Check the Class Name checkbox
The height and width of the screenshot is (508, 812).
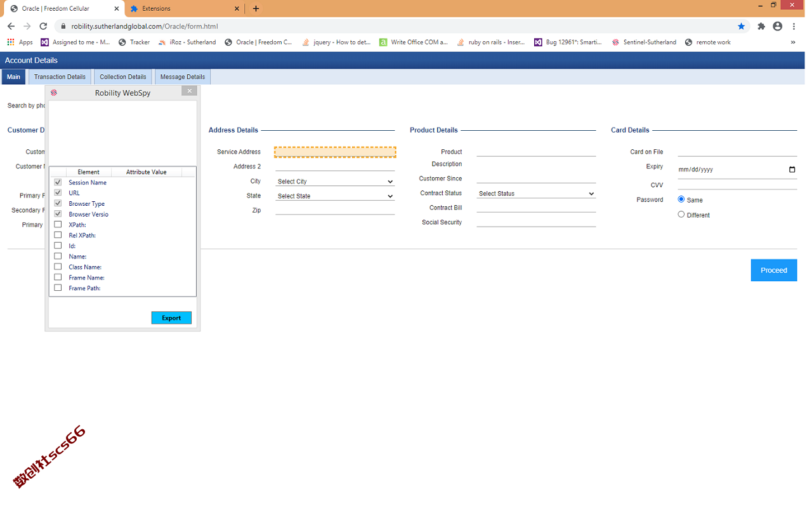click(x=58, y=267)
